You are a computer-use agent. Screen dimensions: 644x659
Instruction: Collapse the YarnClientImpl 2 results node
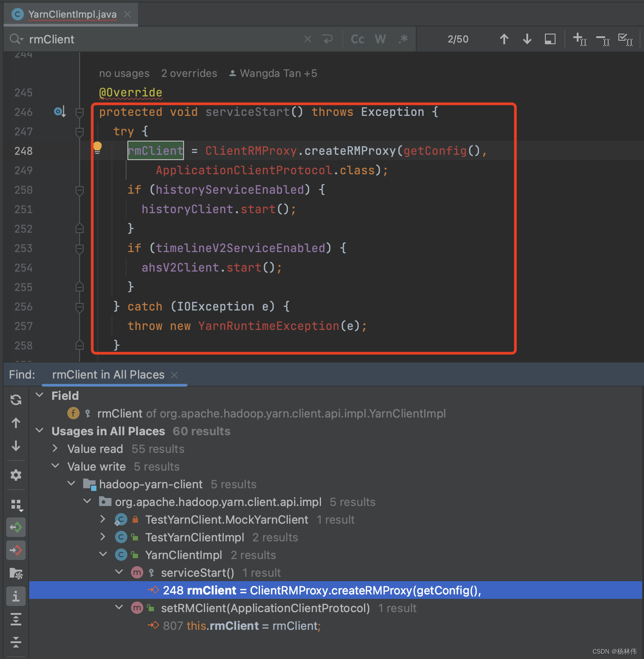point(103,554)
